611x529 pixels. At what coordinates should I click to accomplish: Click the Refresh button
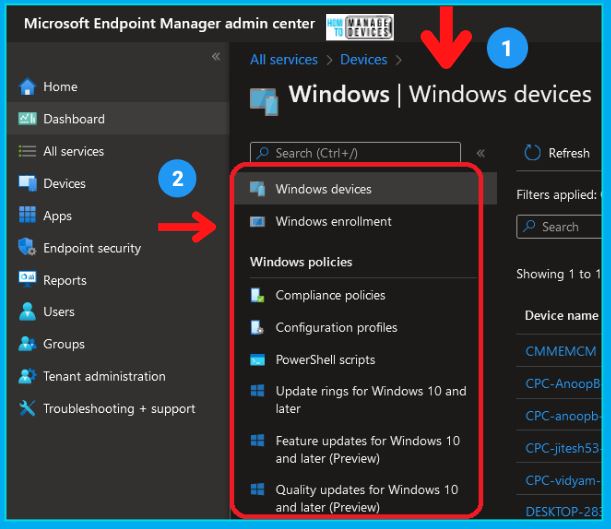coord(557,153)
